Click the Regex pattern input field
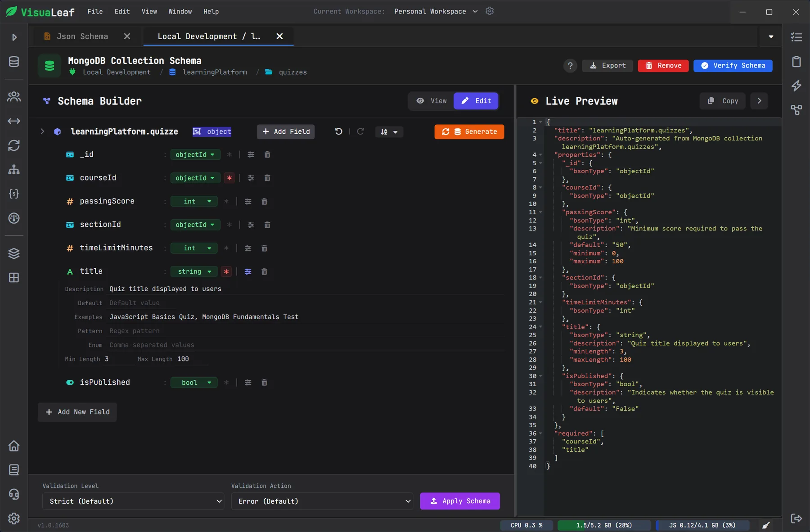 306,331
